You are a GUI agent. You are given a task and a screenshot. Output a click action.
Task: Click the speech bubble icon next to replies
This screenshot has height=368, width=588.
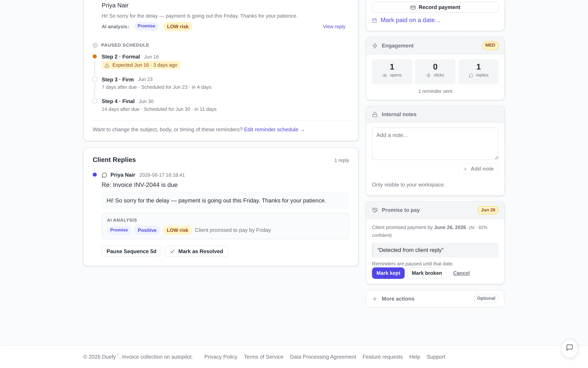click(x=471, y=75)
